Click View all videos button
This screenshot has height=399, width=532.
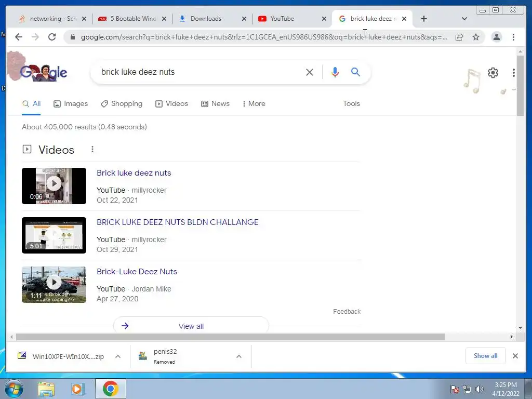(x=191, y=326)
